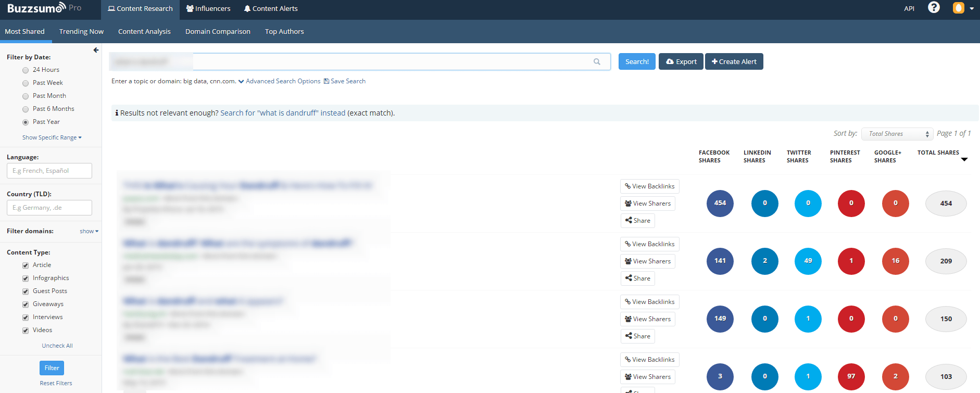Click Facebook shares circle showing 454
The image size is (980, 393).
[720, 204]
